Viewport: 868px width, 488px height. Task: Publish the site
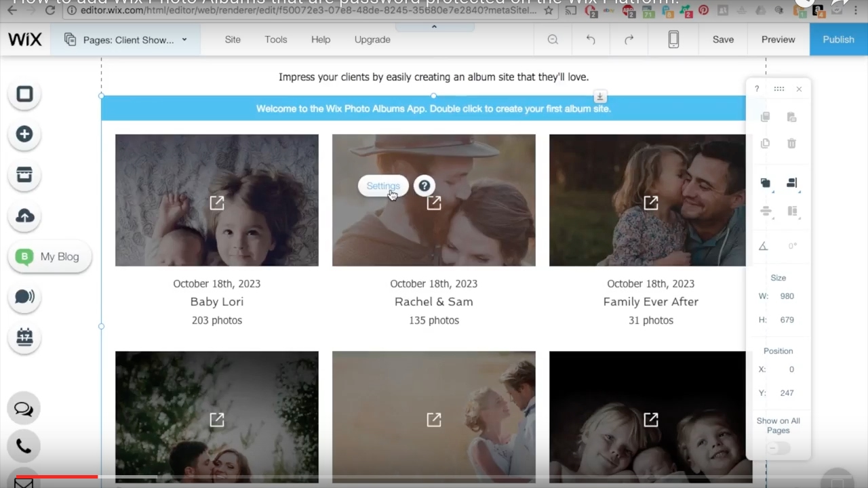tap(838, 39)
